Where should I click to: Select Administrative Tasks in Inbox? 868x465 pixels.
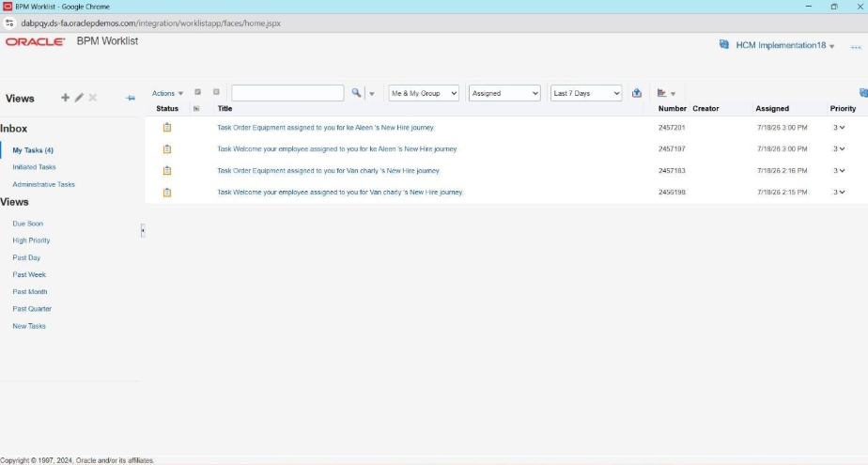[44, 184]
